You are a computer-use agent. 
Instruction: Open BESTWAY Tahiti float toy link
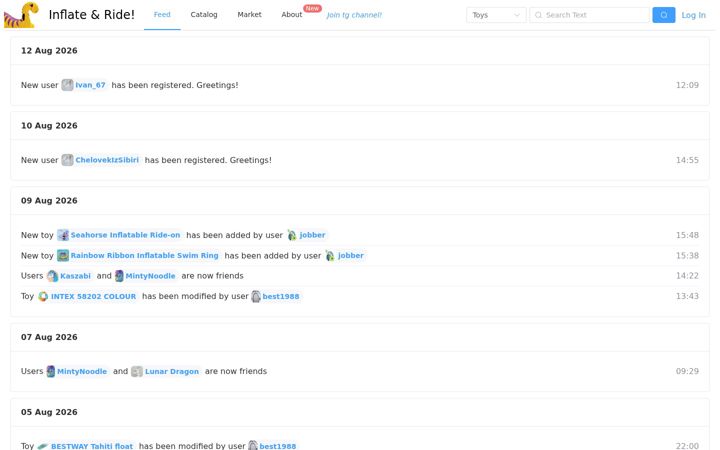pos(92,446)
